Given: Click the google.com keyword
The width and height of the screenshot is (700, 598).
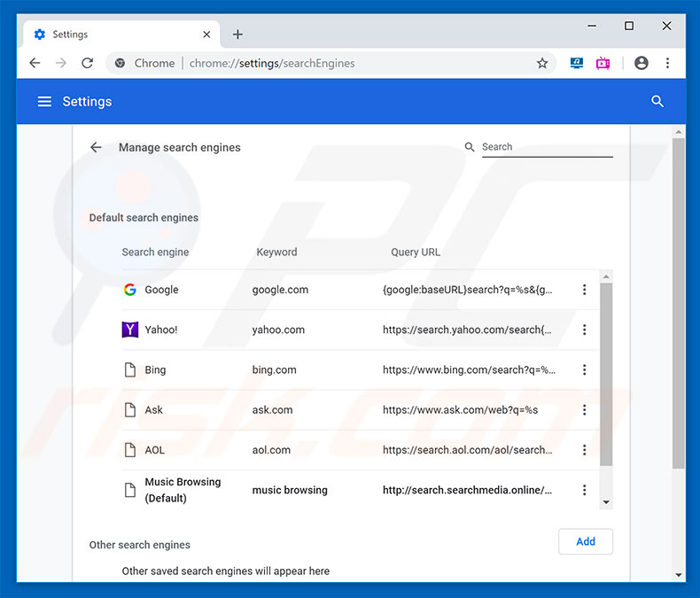Looking at the screenshot, I should pos(280,290).
